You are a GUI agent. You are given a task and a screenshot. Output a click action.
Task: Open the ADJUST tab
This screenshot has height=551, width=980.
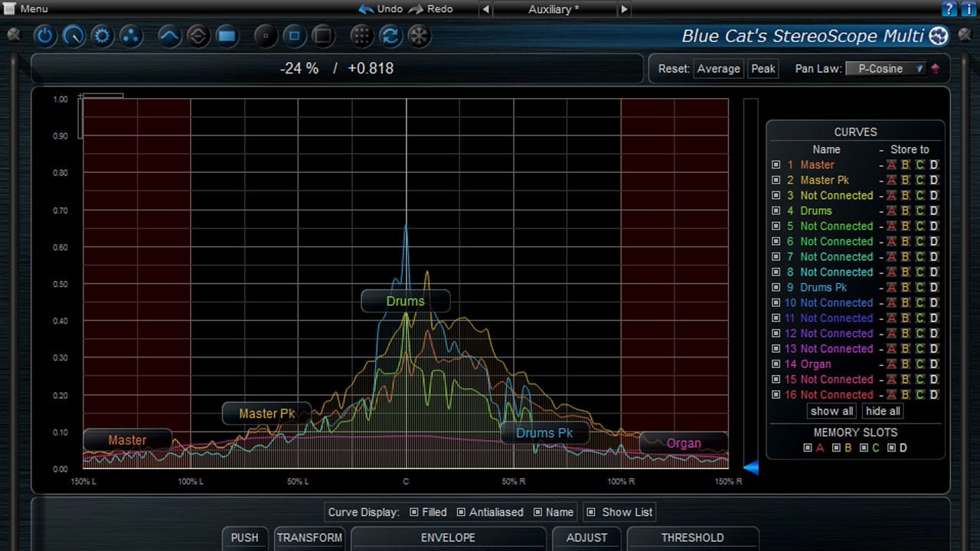tap(586, 538)
